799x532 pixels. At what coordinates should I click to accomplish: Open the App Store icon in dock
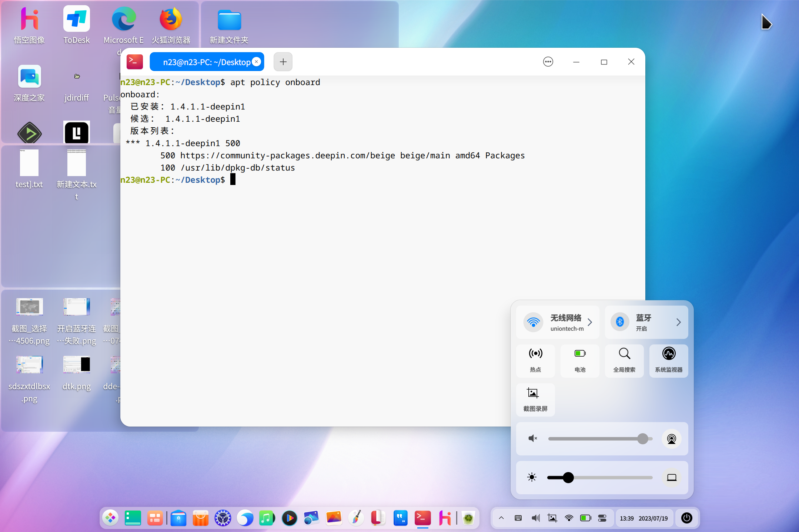pyautogui.click(x=200, y=518)
